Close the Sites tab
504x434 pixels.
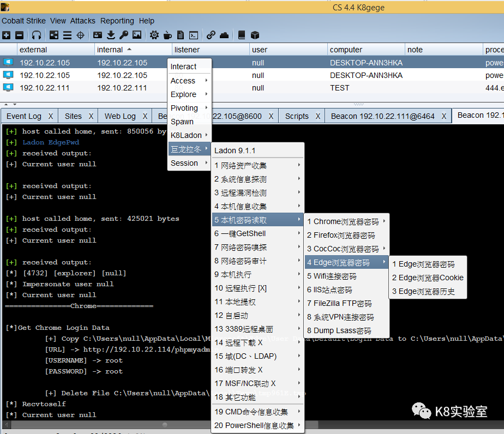pos(91,116)
